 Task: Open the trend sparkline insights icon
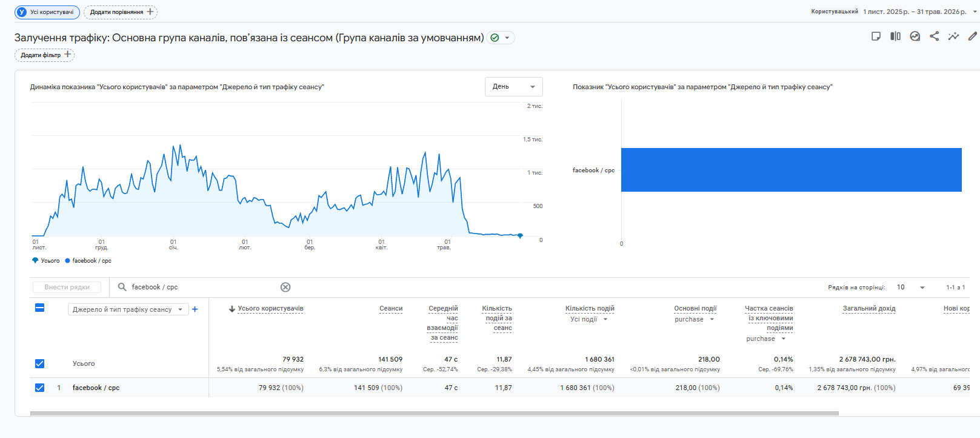point(953,36)
